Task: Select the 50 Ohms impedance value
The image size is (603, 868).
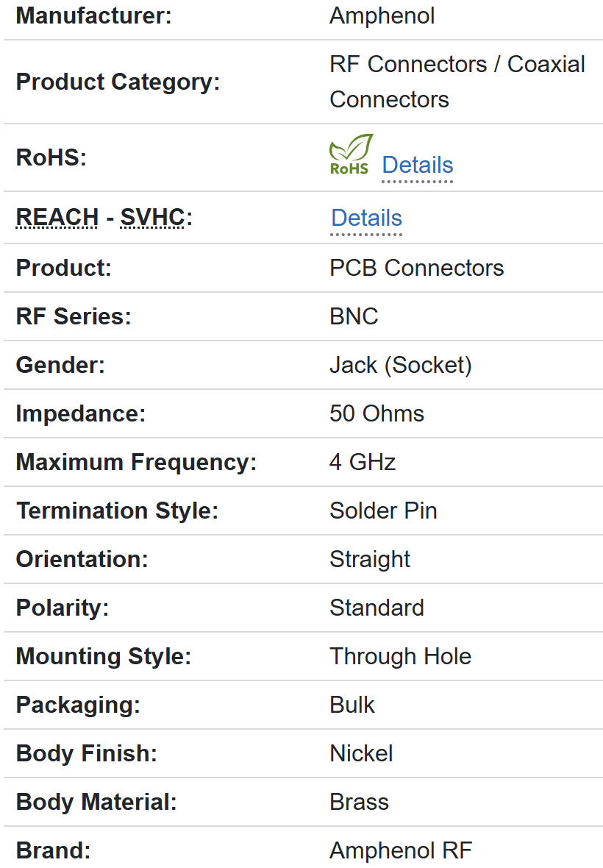Action: point(377,413)
